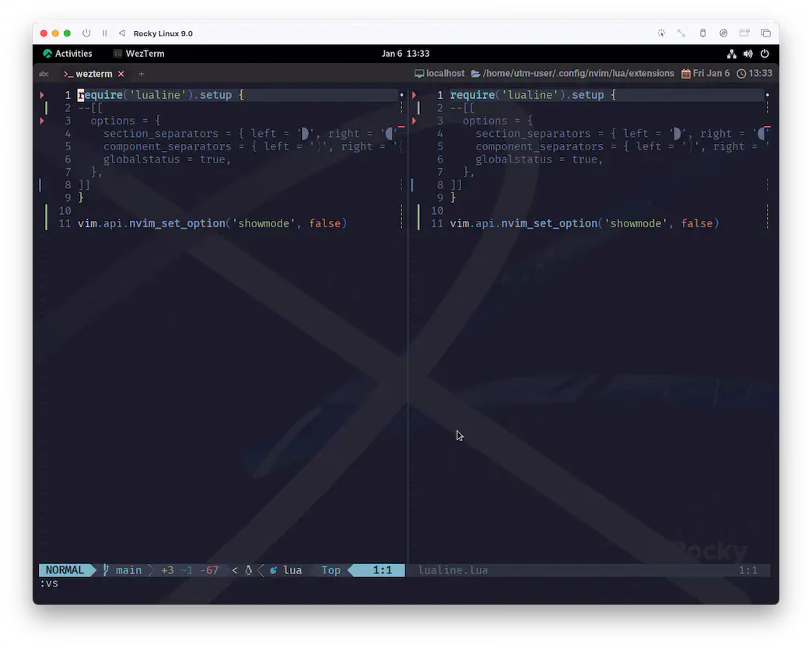This screenshot has width=812, height=648.
Task: Open the UTM shared folder icon
Action: 744,33
